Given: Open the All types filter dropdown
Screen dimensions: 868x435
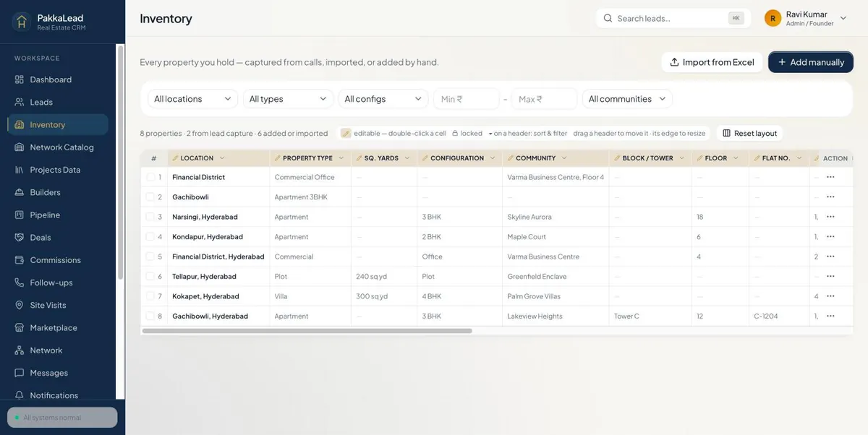Looking at the screenshot, I should coord(288,99).
